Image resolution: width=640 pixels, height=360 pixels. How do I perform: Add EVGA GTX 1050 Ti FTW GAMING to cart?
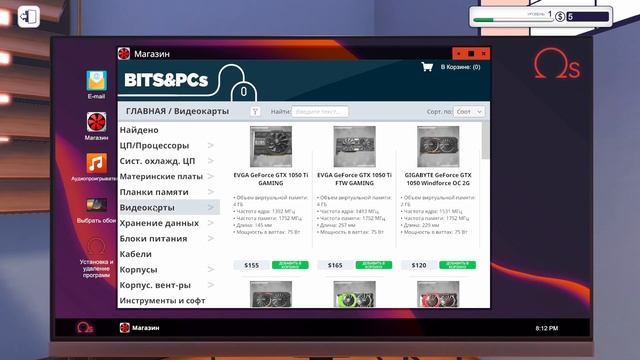click(x=374, y=265)
